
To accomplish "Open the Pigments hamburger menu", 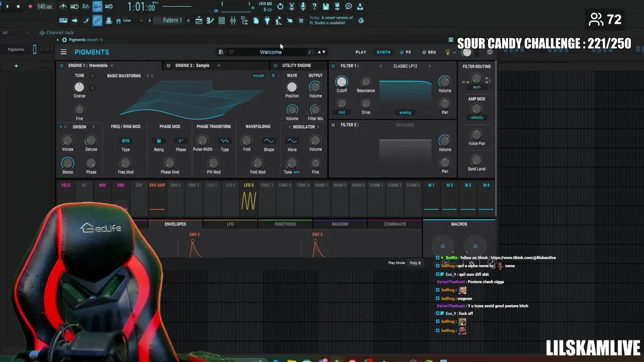I will click(63, 52).
